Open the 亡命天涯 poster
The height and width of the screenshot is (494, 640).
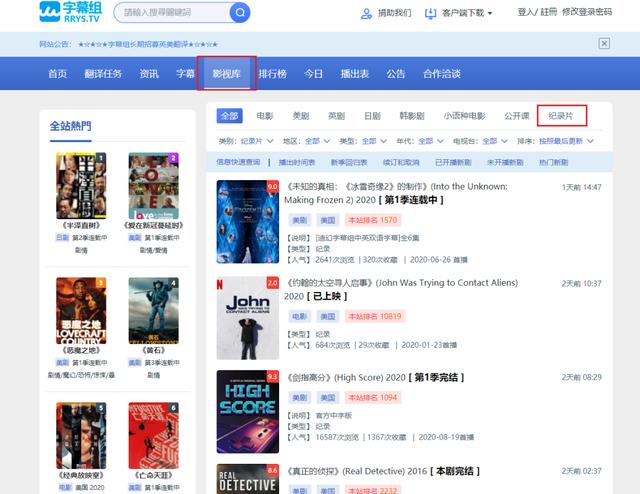pyautogui.click(x=153, y=436)
